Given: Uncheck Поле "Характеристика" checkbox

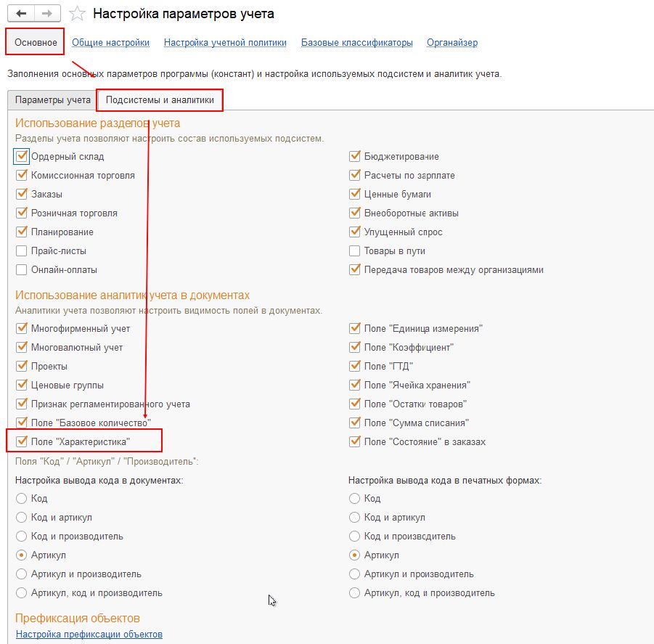Looking at the screenshot, I should pyautogui.click(x=21, y=441).
